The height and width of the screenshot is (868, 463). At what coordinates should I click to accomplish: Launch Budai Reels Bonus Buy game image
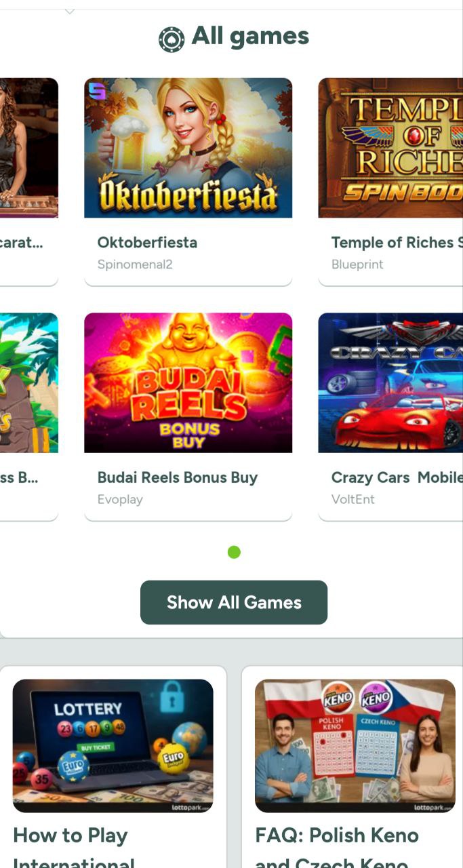[188, 382]
